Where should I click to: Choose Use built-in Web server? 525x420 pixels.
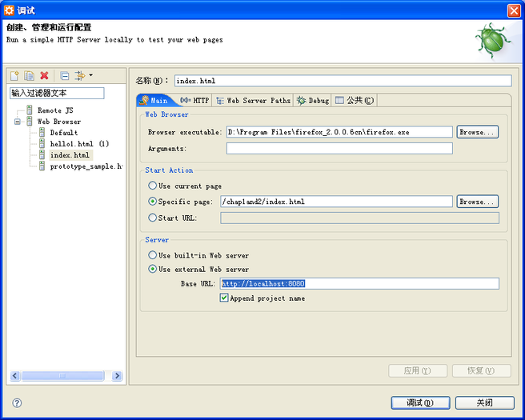click(x=152, y=255)
